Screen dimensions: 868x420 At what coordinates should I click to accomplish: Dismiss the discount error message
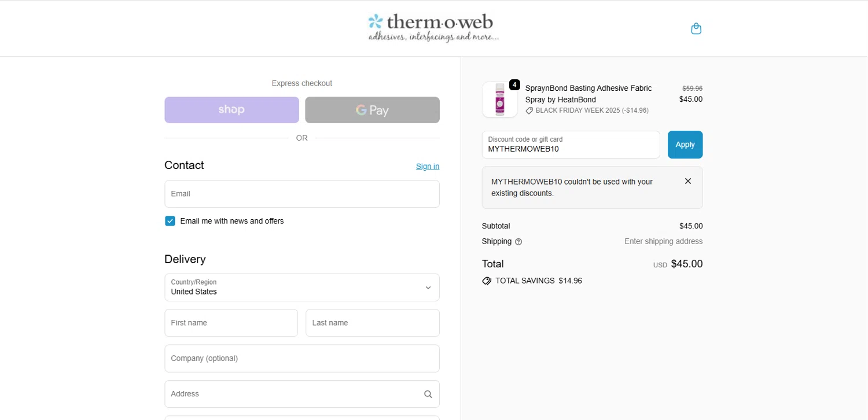click(688, 181)
